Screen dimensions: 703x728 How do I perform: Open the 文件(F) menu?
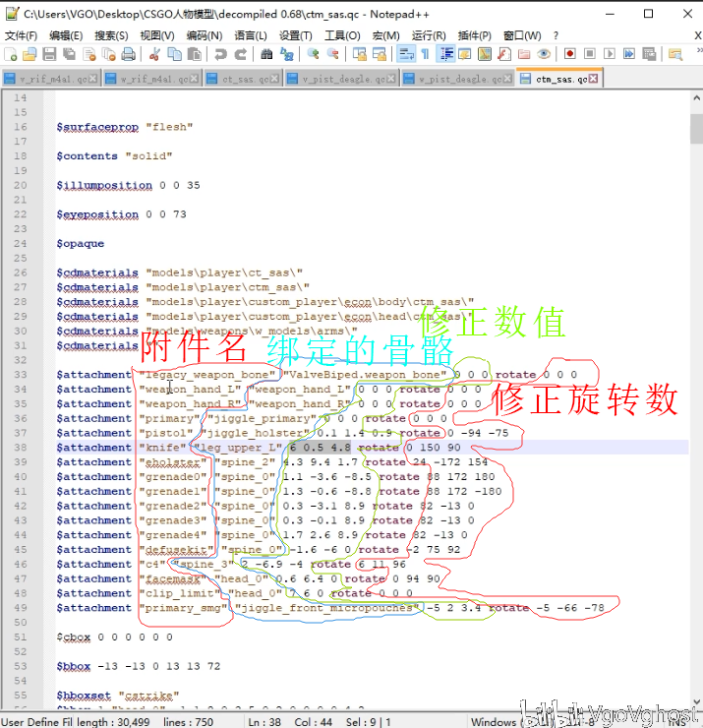21,35
